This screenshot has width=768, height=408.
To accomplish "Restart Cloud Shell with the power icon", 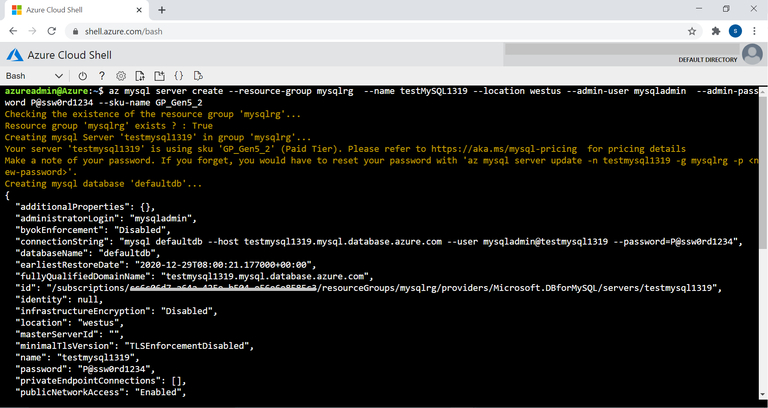I will coord(82,76).
